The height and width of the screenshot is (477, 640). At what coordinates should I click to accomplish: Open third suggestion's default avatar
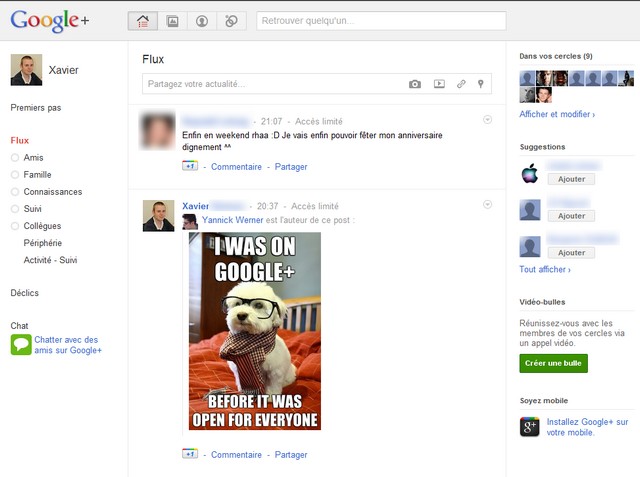tap(530, 246)
